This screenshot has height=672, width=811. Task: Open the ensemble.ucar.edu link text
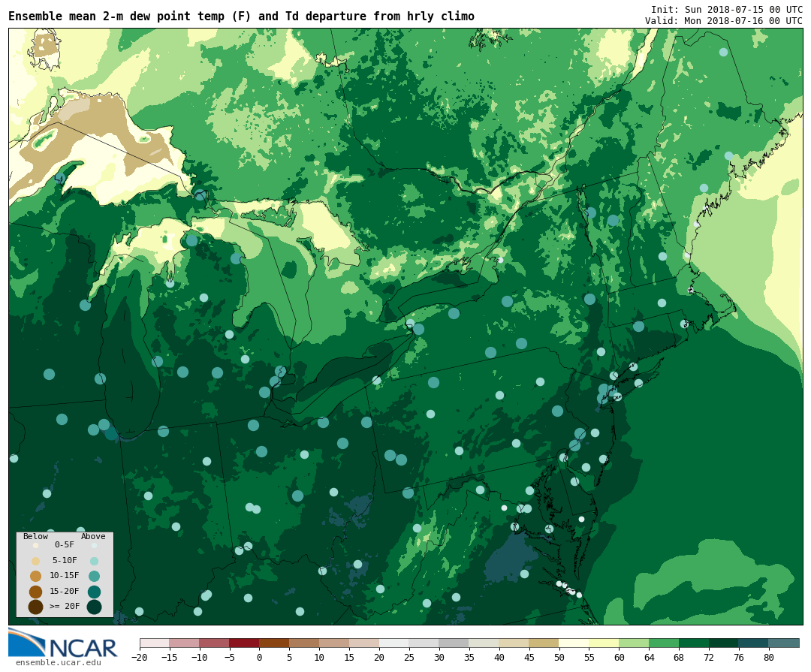click(59, 663)
